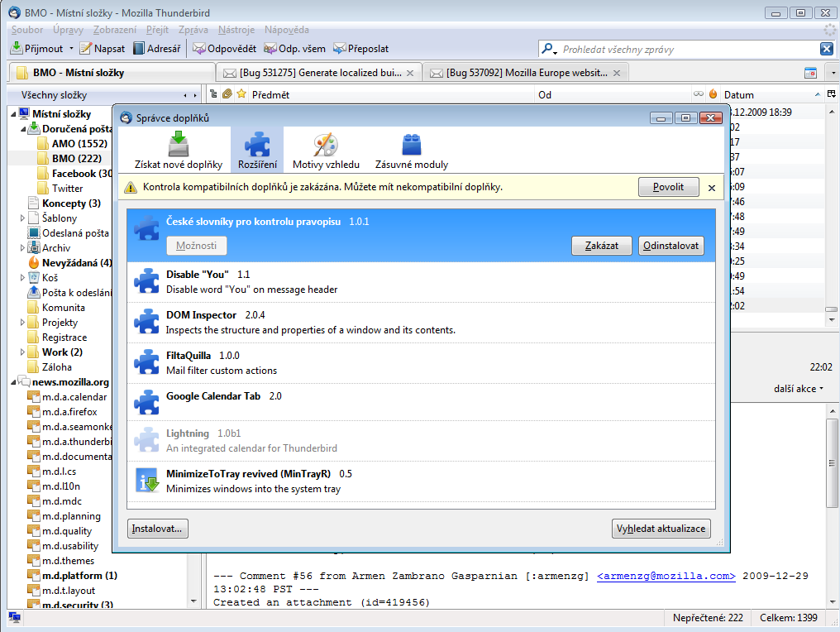
Task: Dismiss the compatibility warning bar
Action: click(711, 188)
